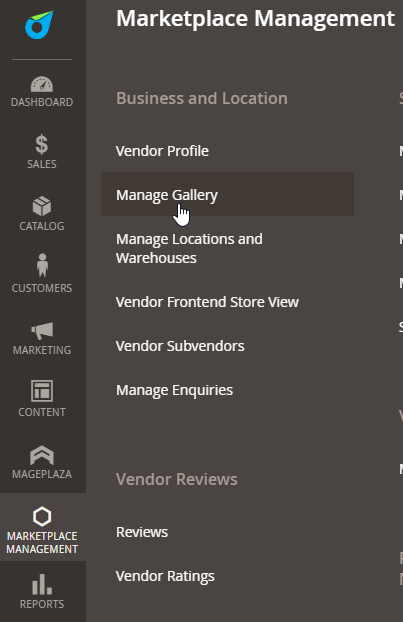The image size is (403, 622).
Task: Open Sales dollar-sign icon
Action: point(42,144)
